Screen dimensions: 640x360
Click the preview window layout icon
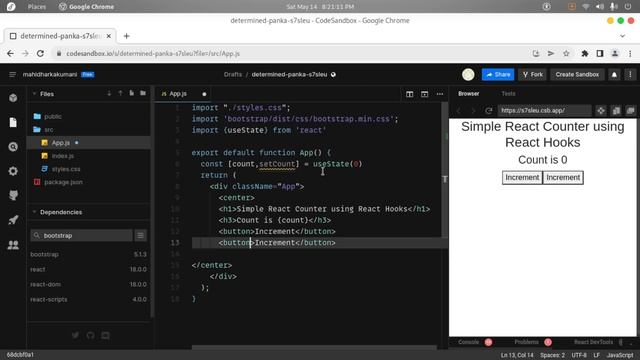click(424, 94)
